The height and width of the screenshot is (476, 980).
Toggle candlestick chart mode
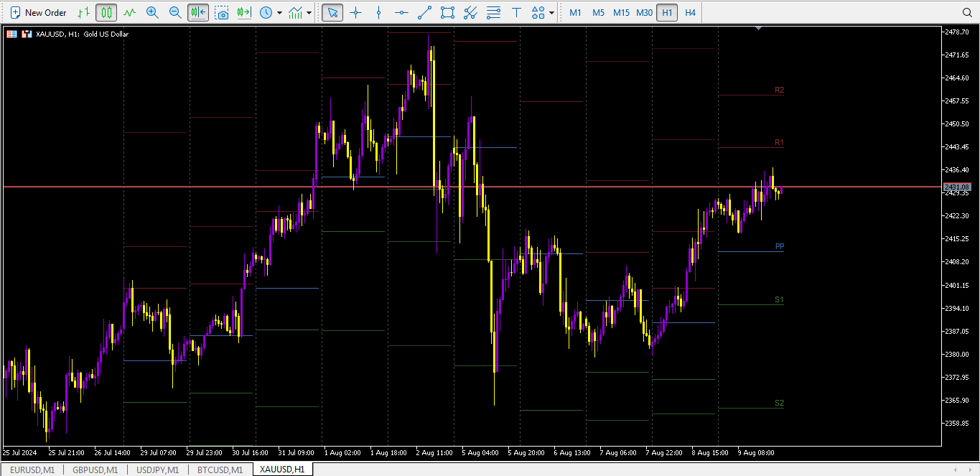click(106, 12)
